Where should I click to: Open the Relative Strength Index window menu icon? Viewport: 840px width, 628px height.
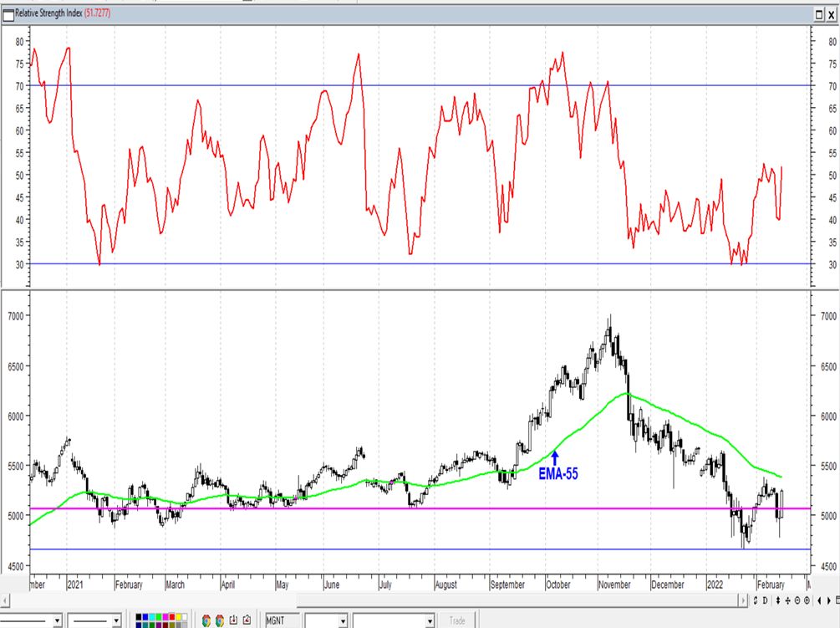click(8, 13)
